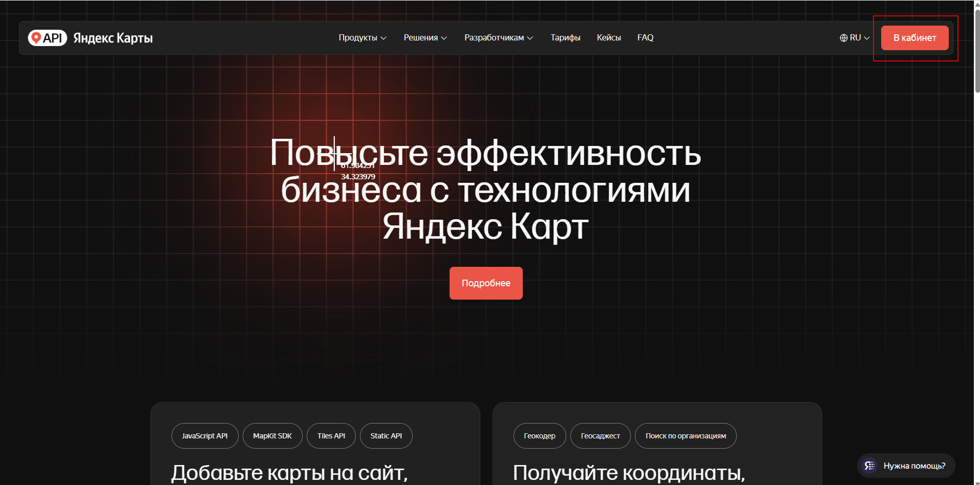The height and width of the screenshot is (485, 980).
Task: Open the FAQ page
Action: pyautogui.click(x=645, y=38)
